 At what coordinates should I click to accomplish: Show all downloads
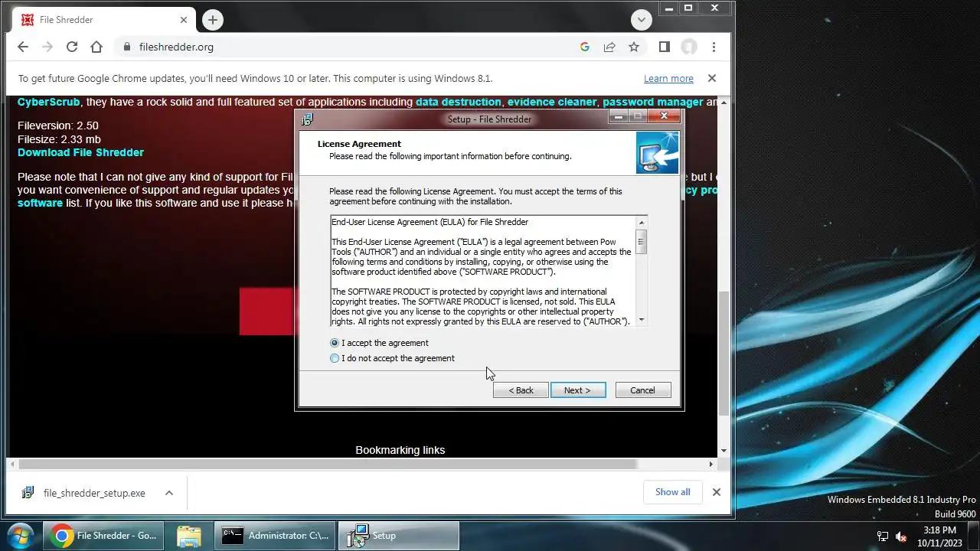coord(672,492)
